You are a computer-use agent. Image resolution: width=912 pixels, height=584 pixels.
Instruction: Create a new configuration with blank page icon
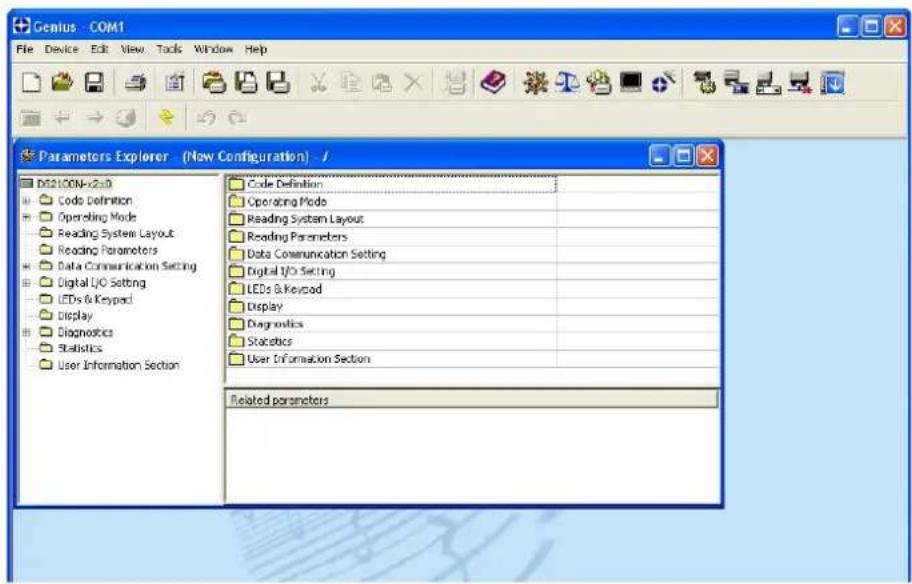click(33, 83)
